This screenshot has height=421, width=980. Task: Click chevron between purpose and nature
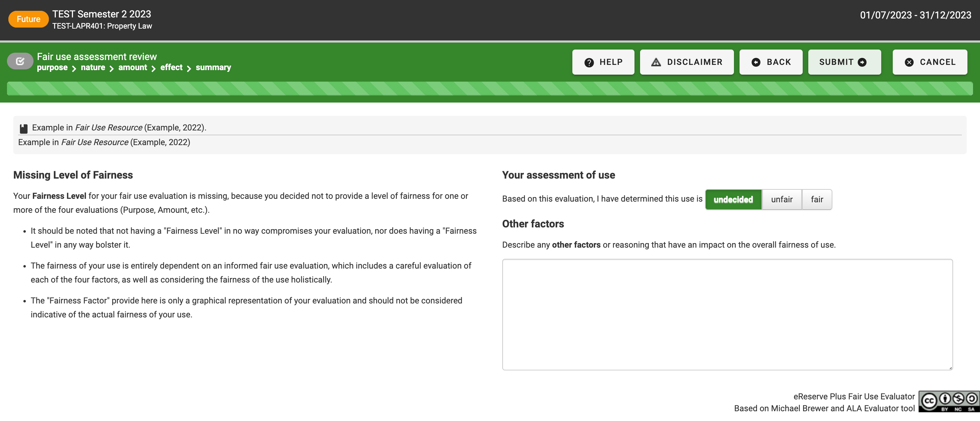click(x=74, y=68)
